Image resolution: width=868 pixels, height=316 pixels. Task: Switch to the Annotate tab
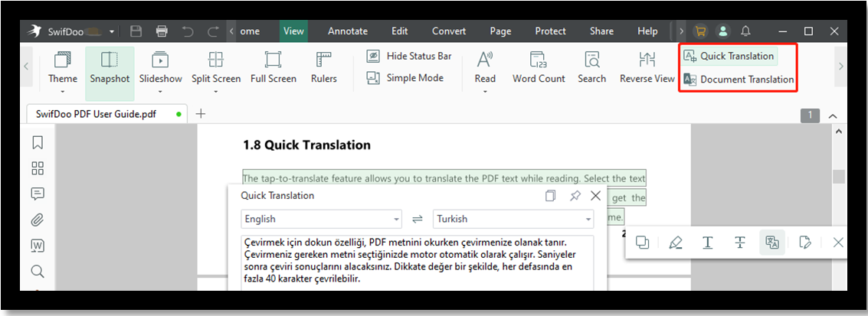348,31
